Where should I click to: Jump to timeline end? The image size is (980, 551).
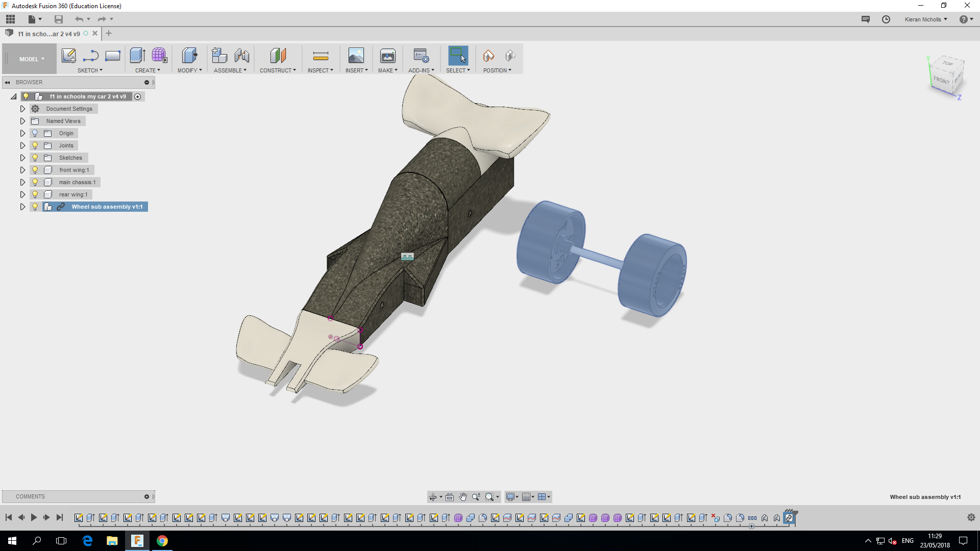pos(60,517)
